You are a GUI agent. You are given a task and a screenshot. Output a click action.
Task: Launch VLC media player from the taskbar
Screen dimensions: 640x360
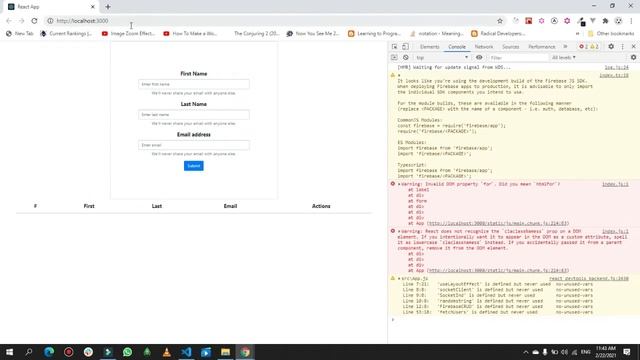tap(167, 352)
